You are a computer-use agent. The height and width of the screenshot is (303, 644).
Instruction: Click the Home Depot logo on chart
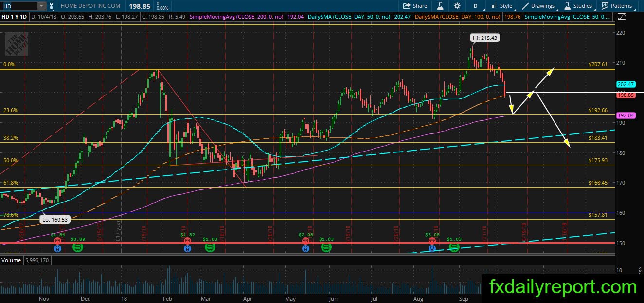17,44
